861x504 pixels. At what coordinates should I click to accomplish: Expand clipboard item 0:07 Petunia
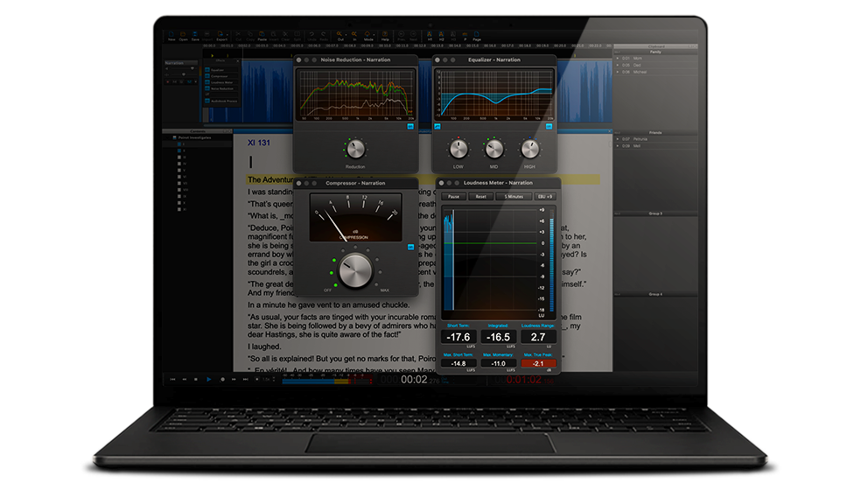click(617, 139)
